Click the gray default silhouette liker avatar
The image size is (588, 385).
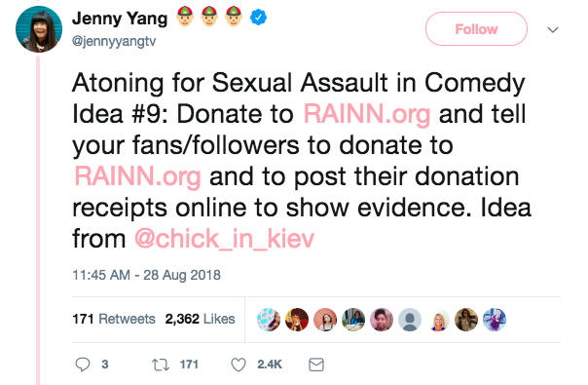click(x=410, y=320)
